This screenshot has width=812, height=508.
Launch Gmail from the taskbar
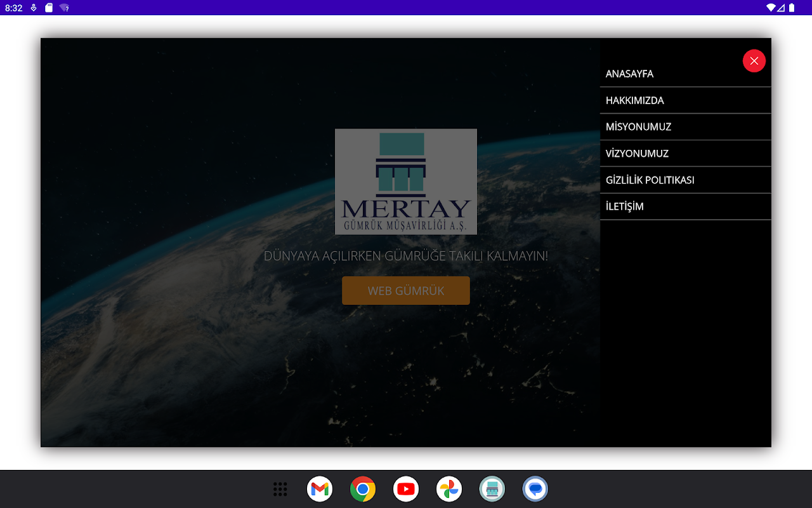click(320, 489)
